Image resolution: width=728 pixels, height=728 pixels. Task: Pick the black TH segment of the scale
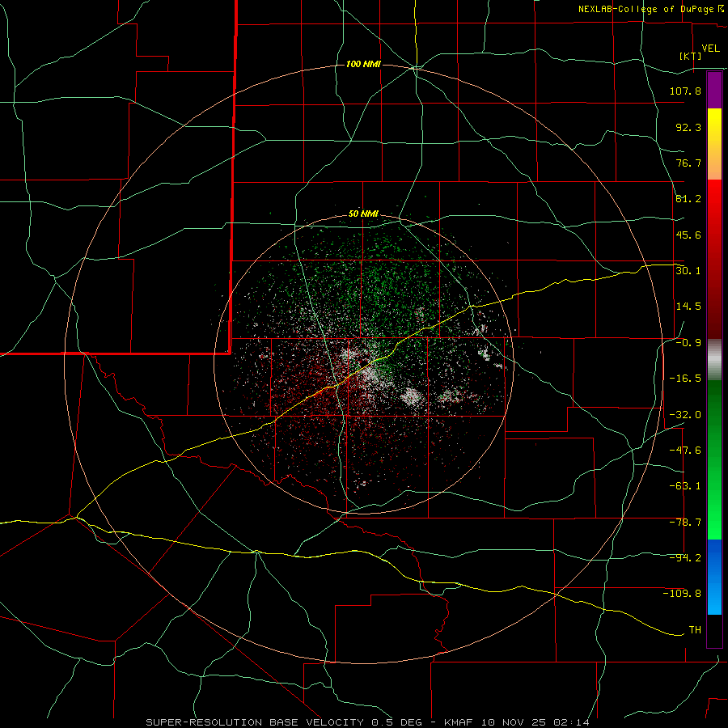[714, 631]
